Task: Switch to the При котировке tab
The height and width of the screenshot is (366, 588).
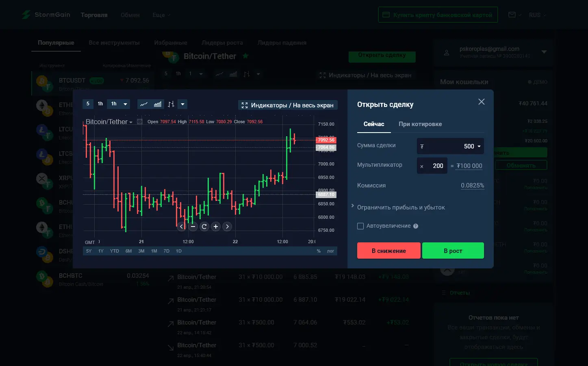Action: pos(420,124)
